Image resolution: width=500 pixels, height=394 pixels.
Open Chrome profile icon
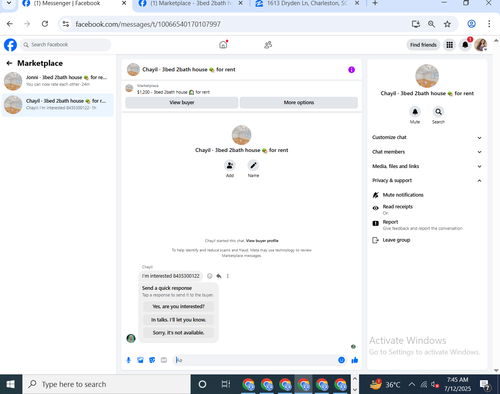[471, 24]
